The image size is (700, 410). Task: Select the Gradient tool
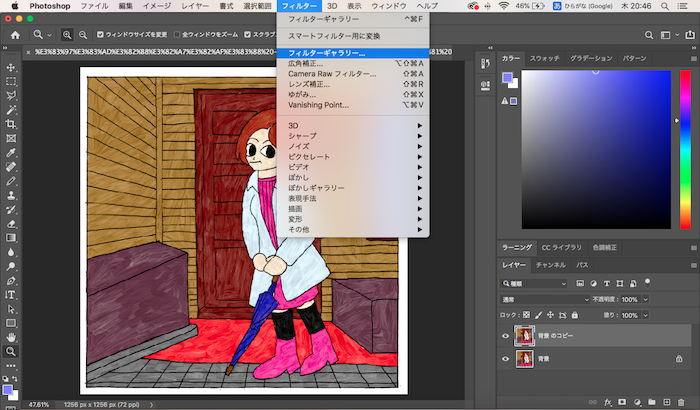tap(11, 238)
